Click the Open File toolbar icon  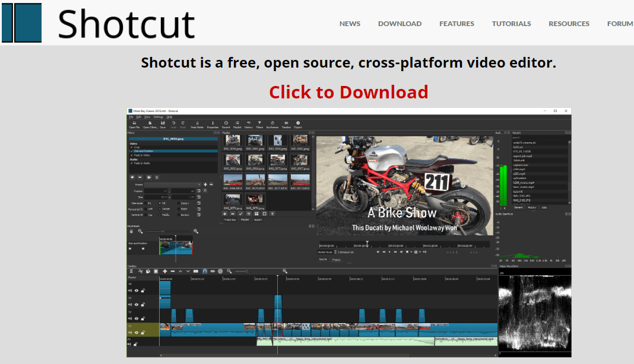134,124
